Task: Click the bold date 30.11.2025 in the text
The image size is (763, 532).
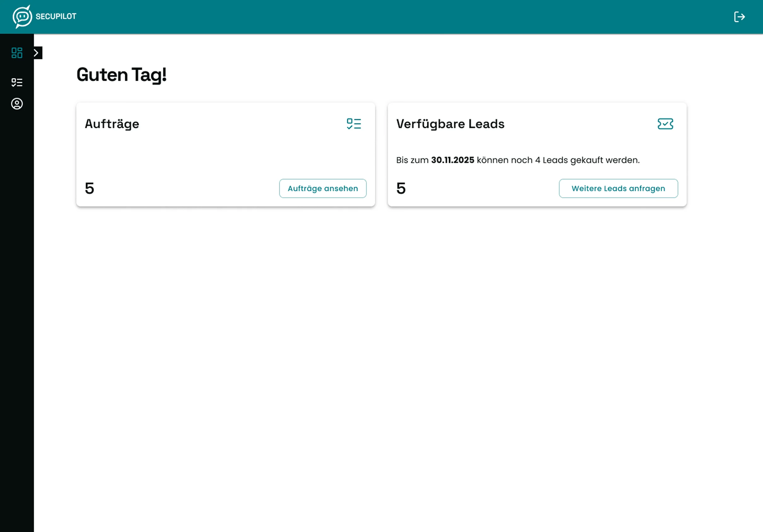Action: pyautogui.click(x=453, y=160)
